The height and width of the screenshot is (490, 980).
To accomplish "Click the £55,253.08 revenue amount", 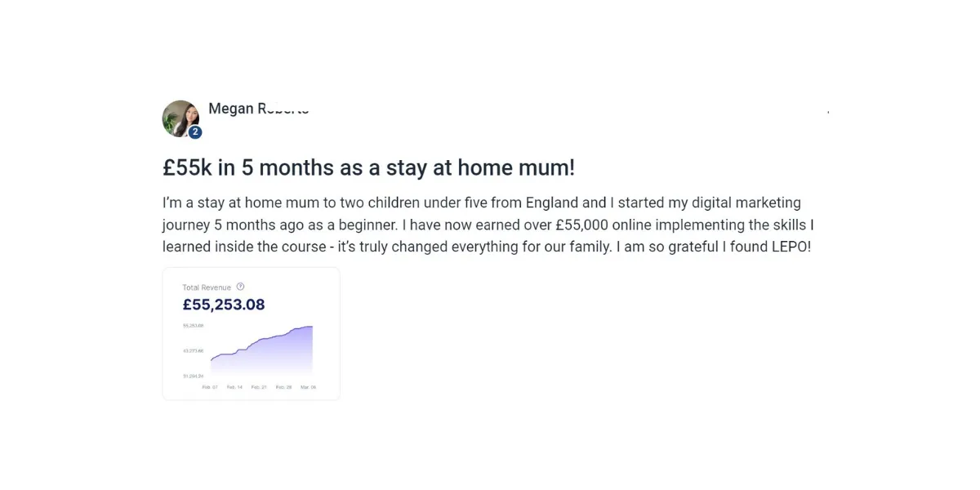I will point(224,305).
